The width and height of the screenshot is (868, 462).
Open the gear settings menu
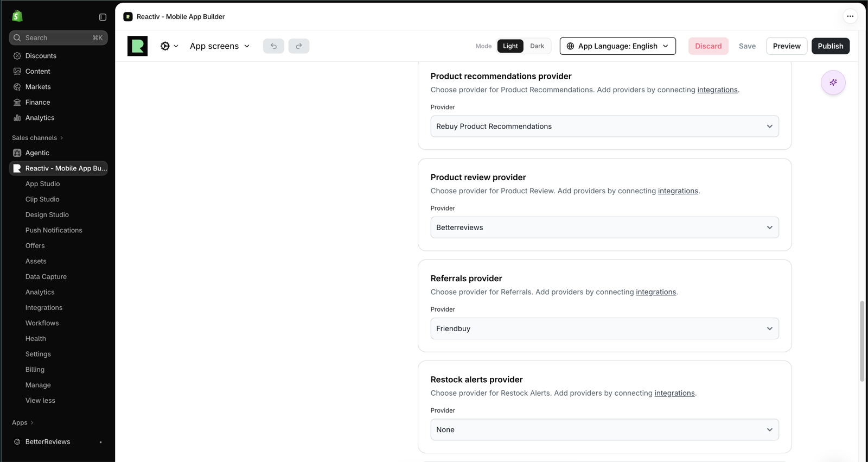[169, 46]
